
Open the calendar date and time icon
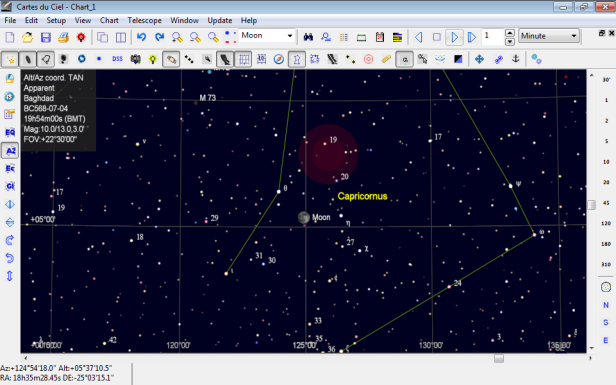coord(380,37)
